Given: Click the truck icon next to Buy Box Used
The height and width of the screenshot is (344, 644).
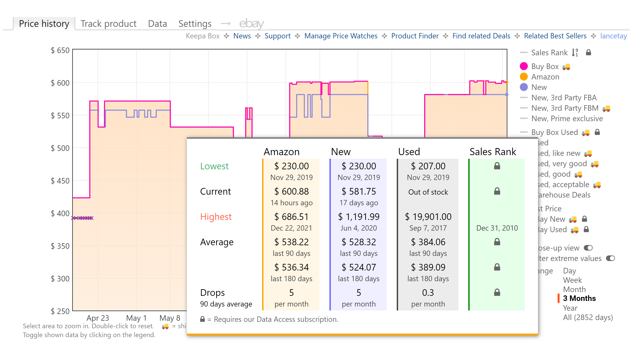Looking at the screenshot, I should tap(585, 133).
